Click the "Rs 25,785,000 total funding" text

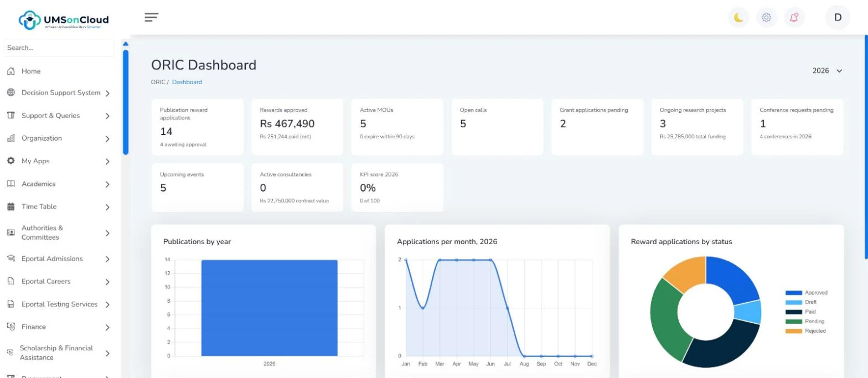coord(693,136)
